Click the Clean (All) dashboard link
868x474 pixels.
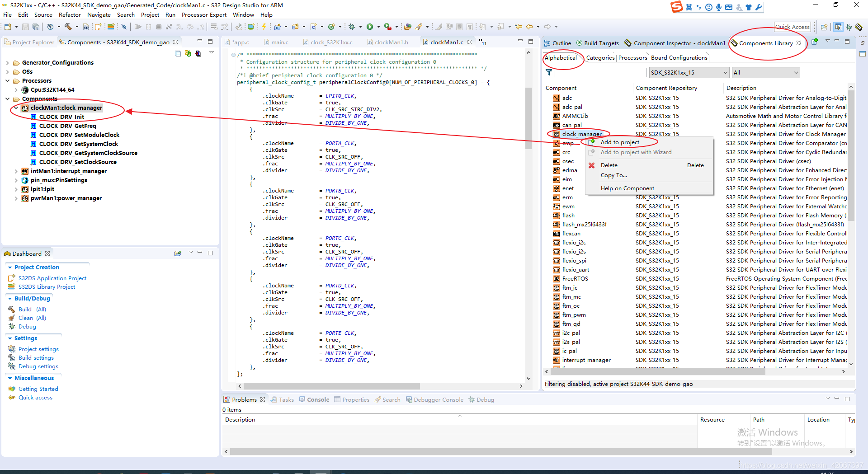[x=32, y=318]
